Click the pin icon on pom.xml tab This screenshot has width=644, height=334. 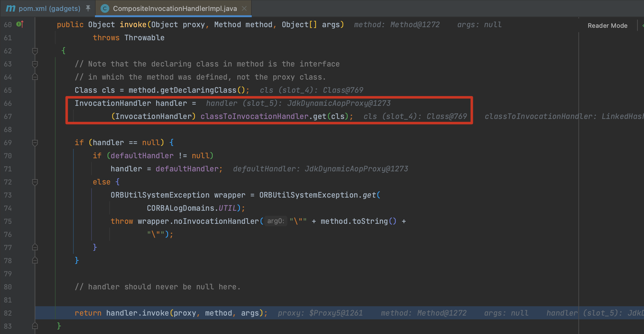tap(88, 8)
